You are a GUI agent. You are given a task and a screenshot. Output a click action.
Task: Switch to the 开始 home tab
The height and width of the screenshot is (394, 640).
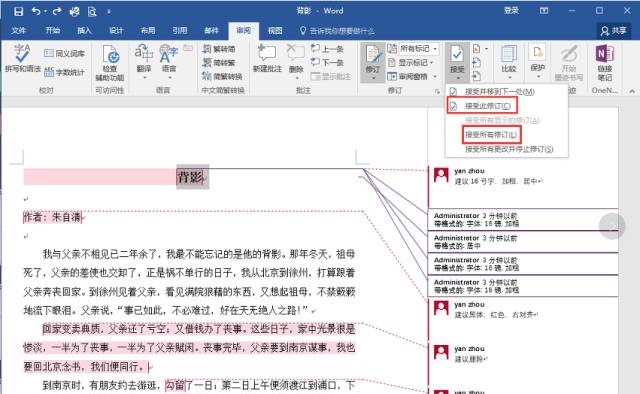click(52, 31)
